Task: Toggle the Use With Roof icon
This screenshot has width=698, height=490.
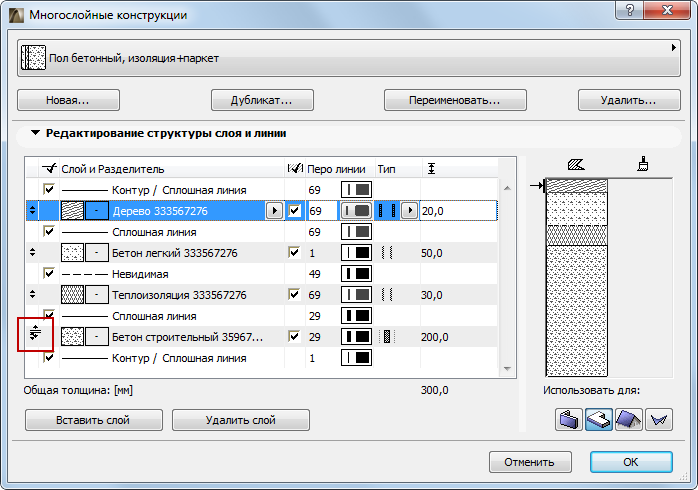Action: (629, 420)
